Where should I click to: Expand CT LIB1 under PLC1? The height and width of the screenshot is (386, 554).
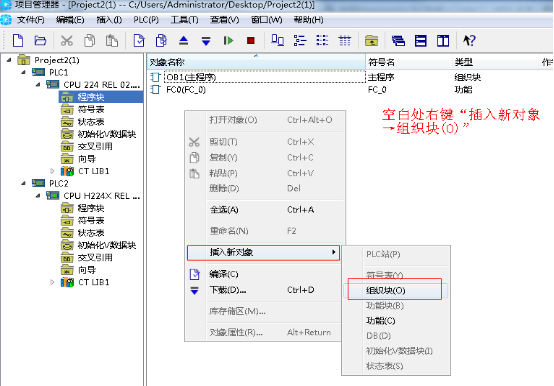pyautogui.click(x=52, y=171)
